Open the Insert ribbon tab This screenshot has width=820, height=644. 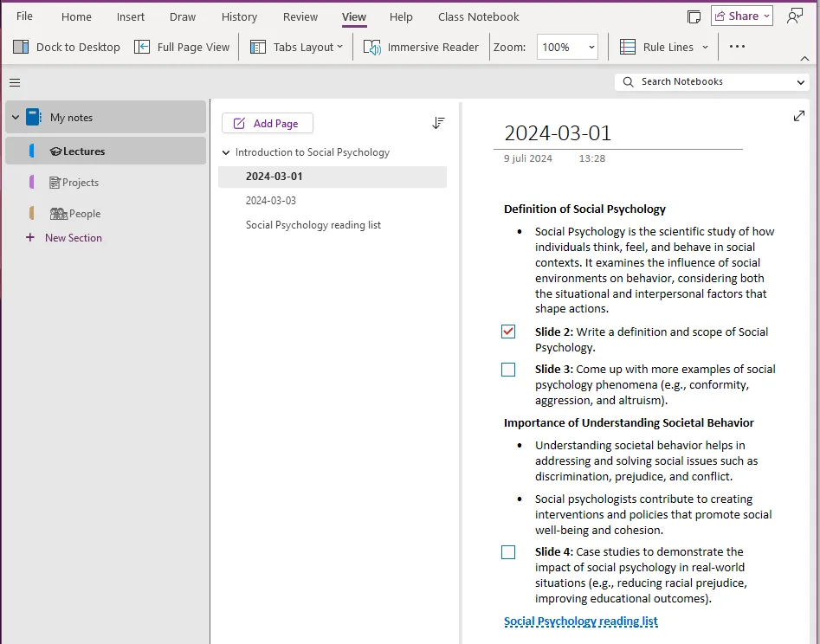pyautogui.click(x=131, y=16)
